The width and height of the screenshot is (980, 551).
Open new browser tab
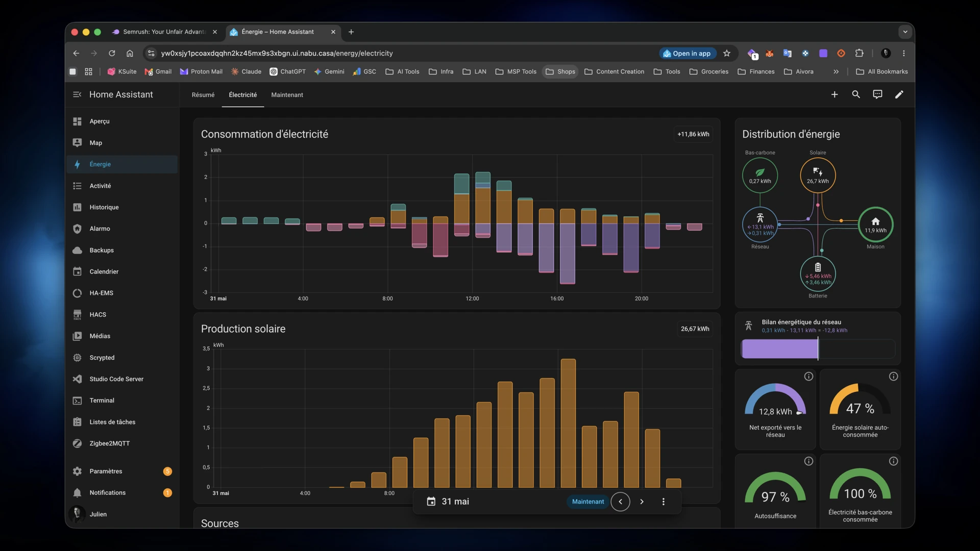pos(351,32)
